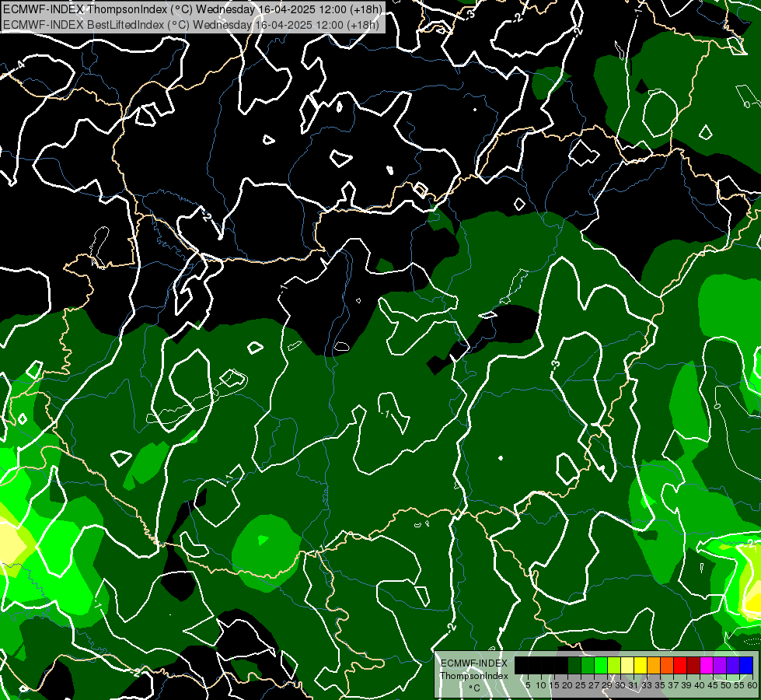The height and width of the screenshot is (700, 761).
Task: Click the '-4' contour label on map
Action: tap(19, 65)
